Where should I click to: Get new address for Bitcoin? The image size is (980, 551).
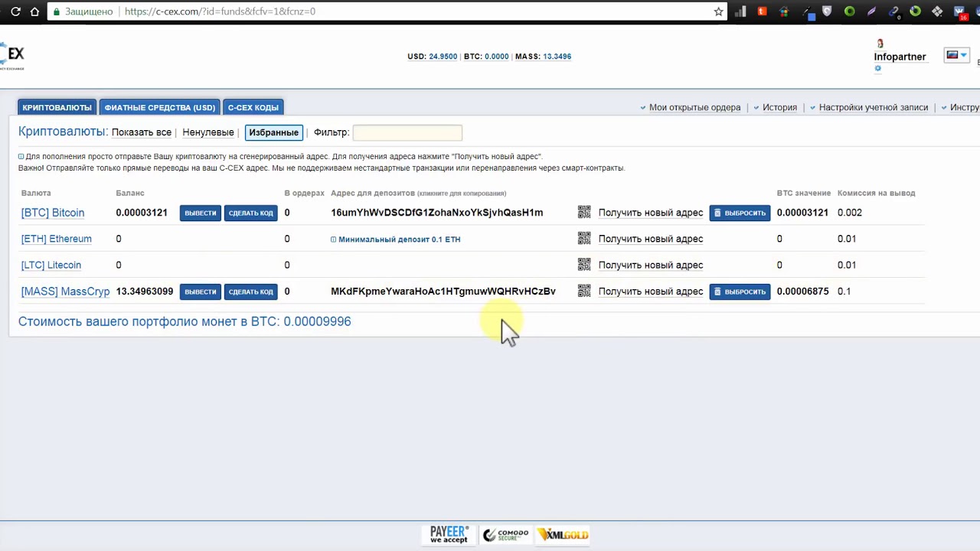tap(651, 213)
